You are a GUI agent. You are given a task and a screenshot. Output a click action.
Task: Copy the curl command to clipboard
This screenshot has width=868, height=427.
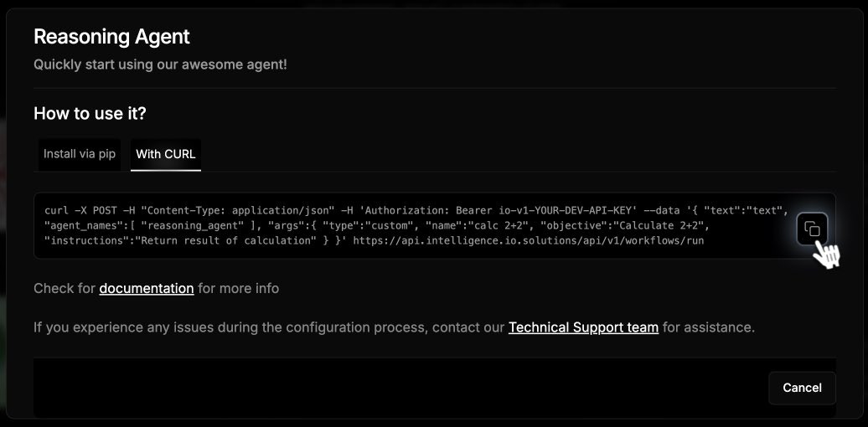(812, 229)
